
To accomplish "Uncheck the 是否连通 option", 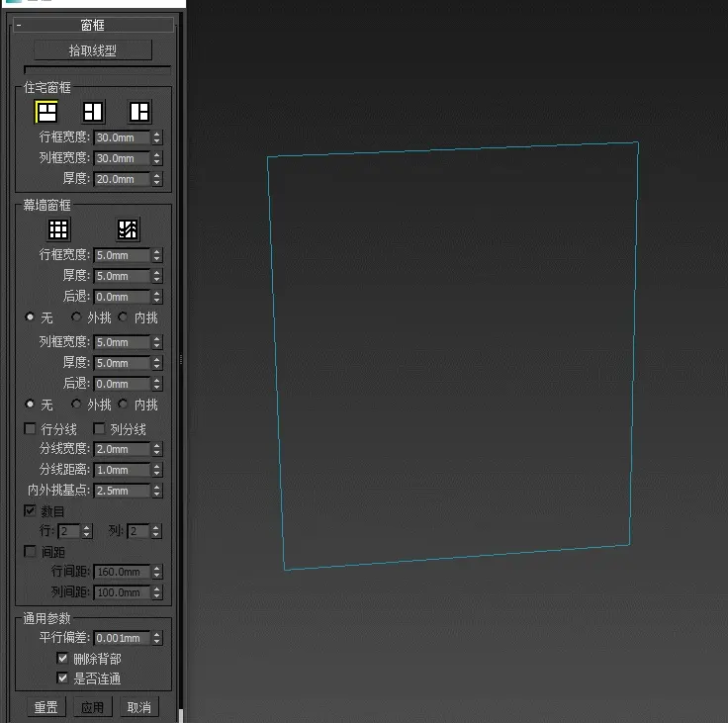I will tap(63, 678).
